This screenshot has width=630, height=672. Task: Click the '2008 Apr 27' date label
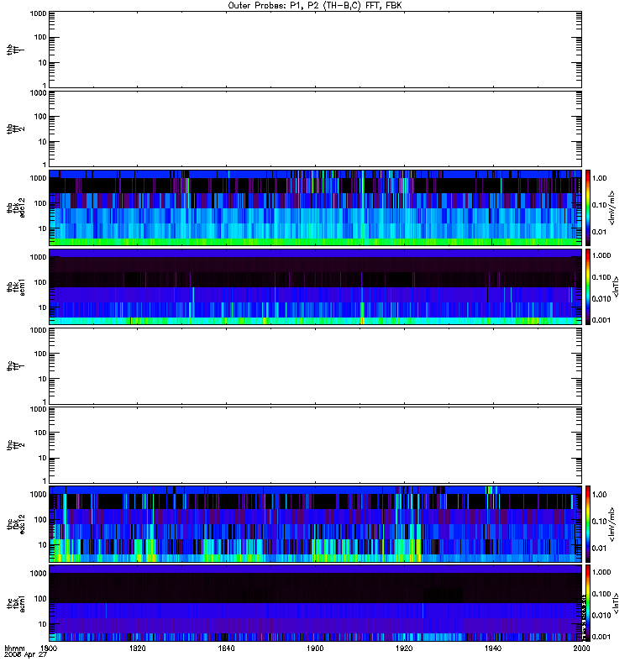coord(25,655)
